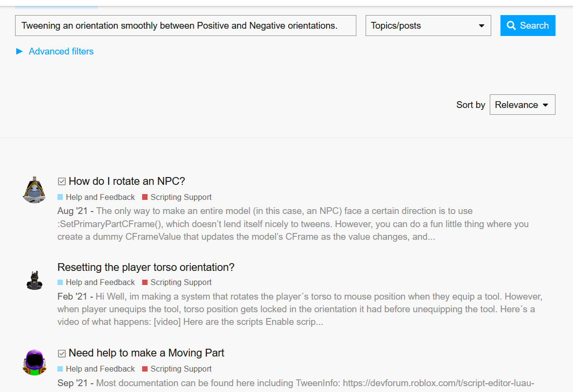Viewport: 573px width, 392px height.
Task: Open the Sort by Relevance dropdown
Action: pos(522,105)
